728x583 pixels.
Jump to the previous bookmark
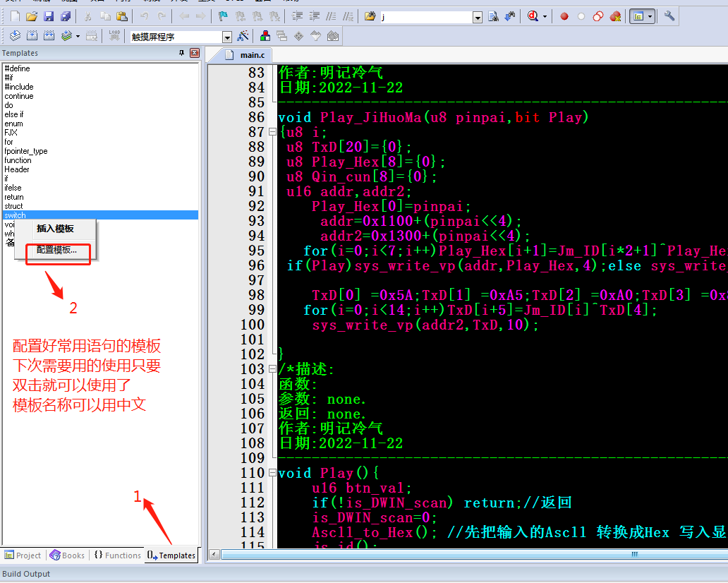pyautogui.click(x=241, y=17)
